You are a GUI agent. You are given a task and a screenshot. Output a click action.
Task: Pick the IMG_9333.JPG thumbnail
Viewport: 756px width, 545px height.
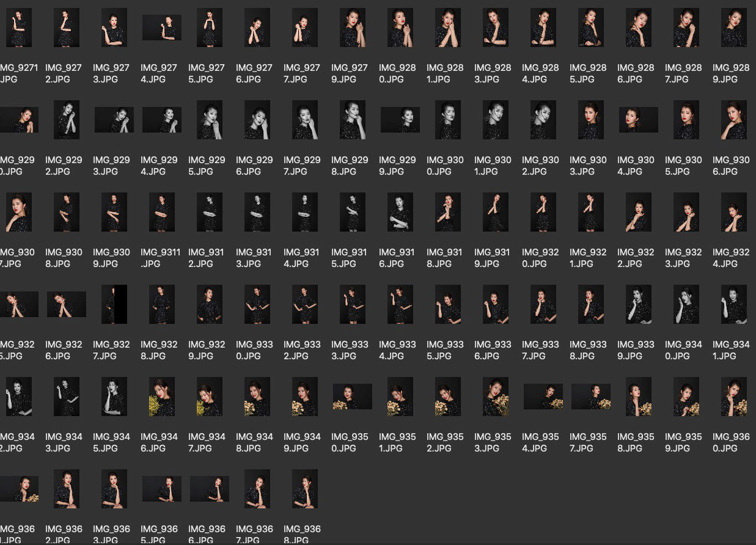point(353,304)
